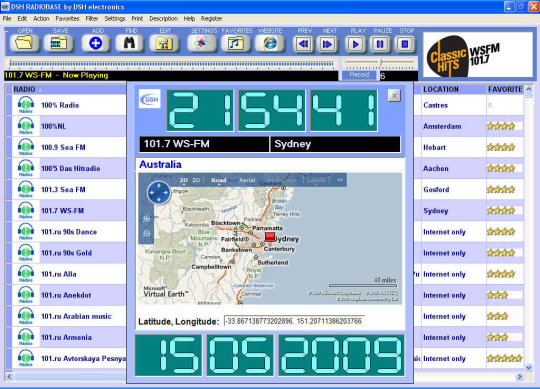540x389 pixels.
Task: Open the Description menu
Action: tap(164, 19)
